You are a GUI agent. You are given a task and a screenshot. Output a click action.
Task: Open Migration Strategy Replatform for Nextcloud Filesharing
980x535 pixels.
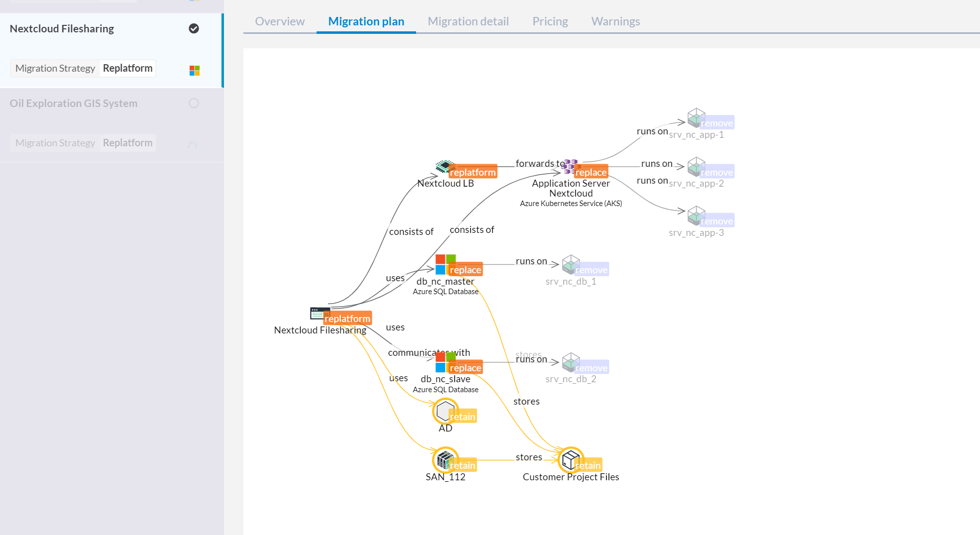83,68
